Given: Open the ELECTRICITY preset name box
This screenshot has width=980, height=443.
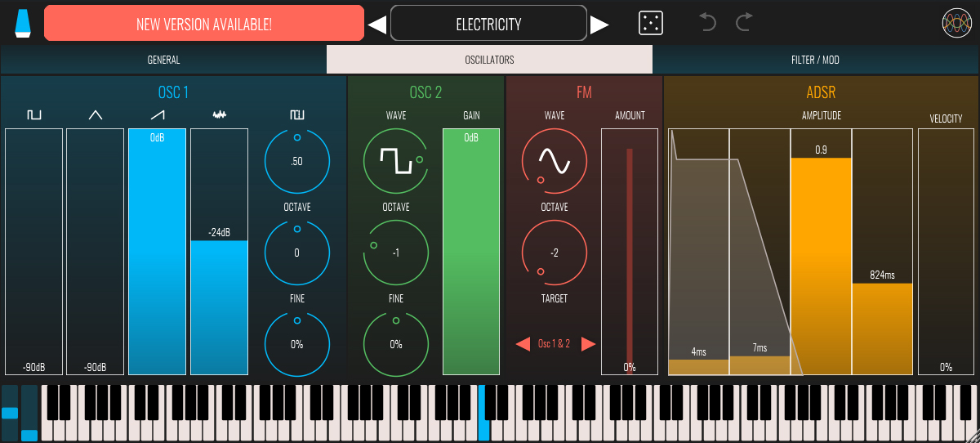Looking at the screenshot, I should coord(488,24).
